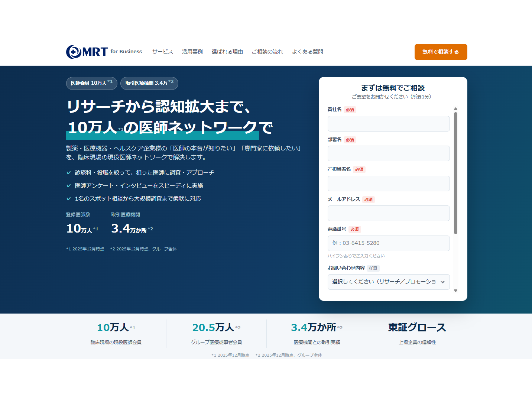Open the お問い合わせ内容 dropdown
This screenshot has width=532, height=399.
tap(389, 282)
